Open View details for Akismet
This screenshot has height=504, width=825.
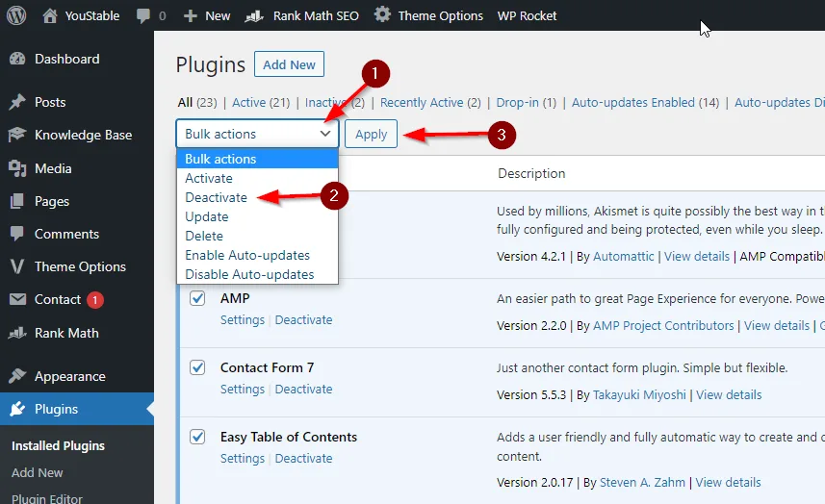click(697, 257)
